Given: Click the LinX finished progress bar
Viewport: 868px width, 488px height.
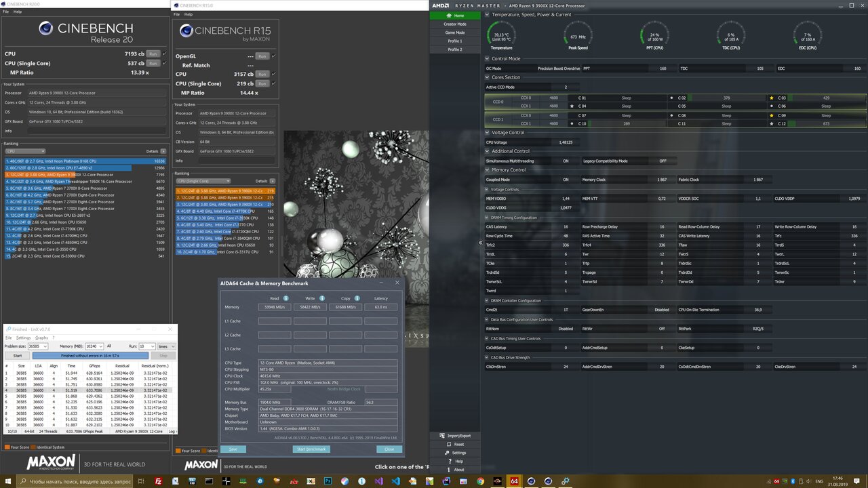Looking at the screenshot, I should tap(90, 355).
